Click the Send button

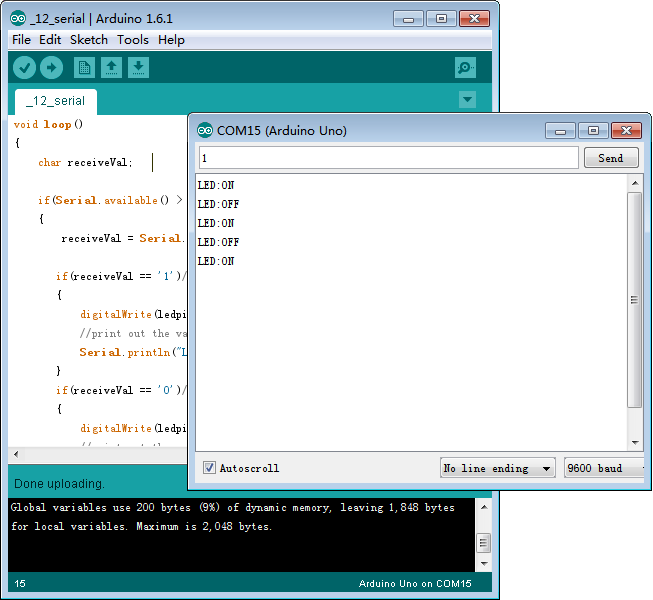(x=611, y=158)
